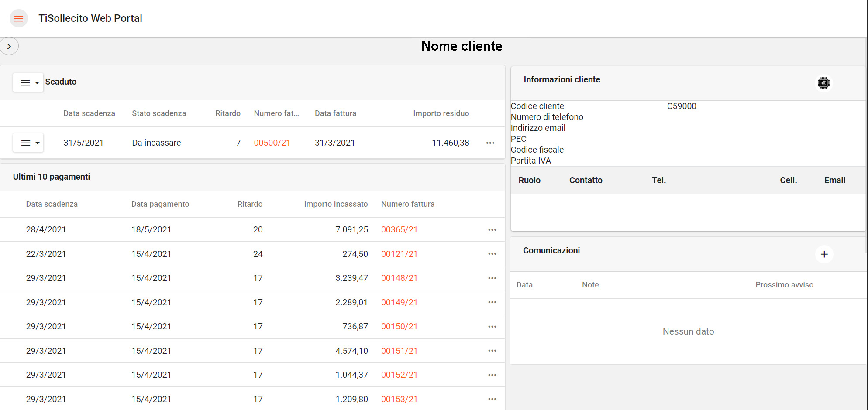
Task: Click the Da incassare status cell
Action: tap(156, 143)
